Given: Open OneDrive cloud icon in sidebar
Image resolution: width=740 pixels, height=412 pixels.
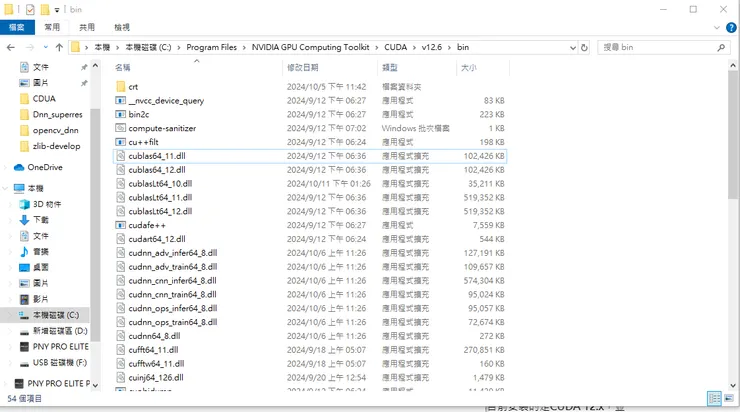Looking at the screenshot, I should (x=19, y=167).
